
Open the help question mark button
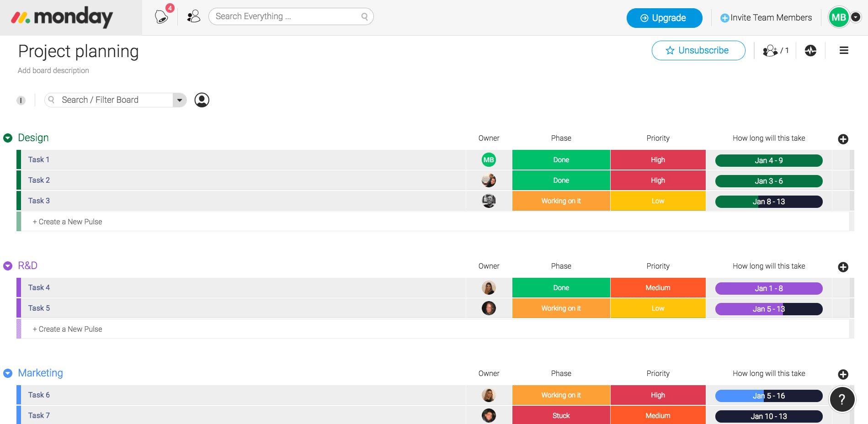[842, 400]
